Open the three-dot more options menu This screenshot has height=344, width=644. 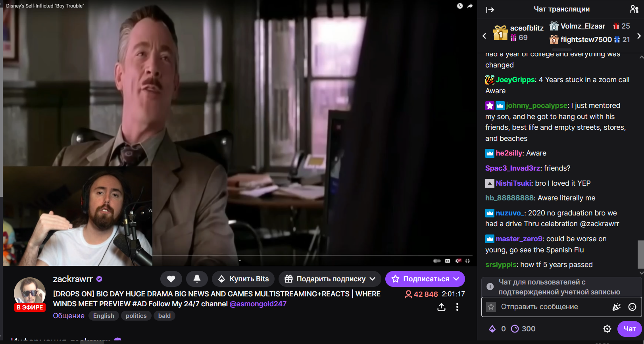457,307
